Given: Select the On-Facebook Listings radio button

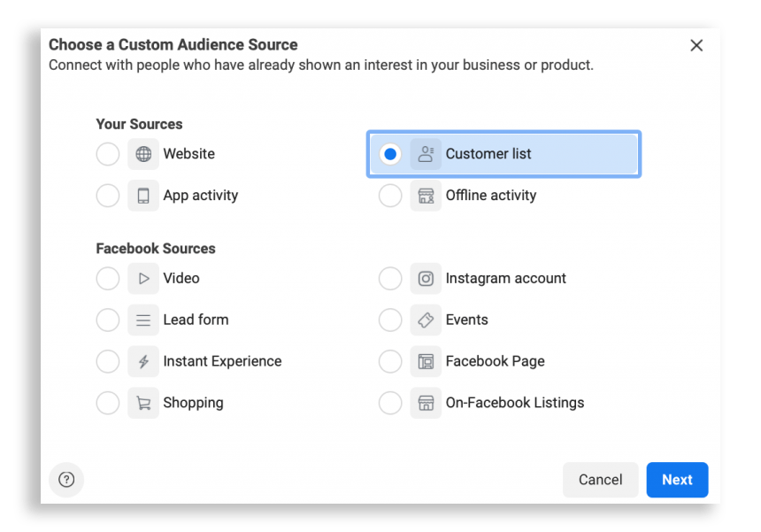Looking at the screenshot, I should point(390,403).
